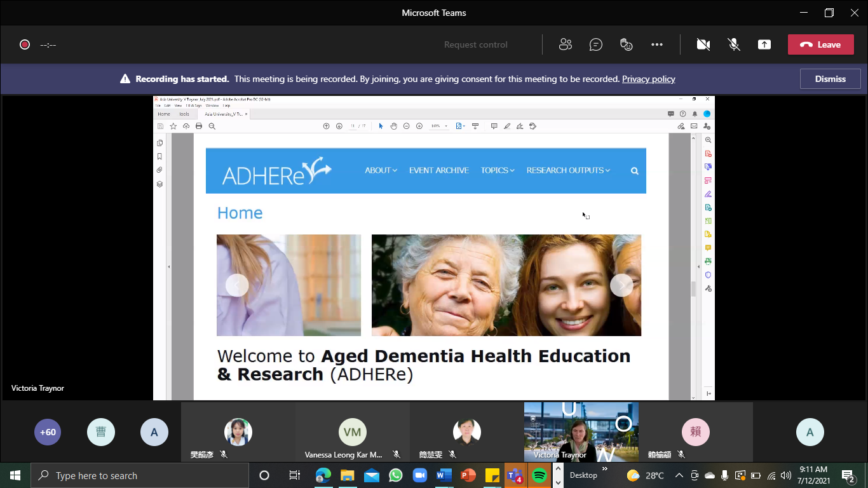
Task: Open Spotify from the taskbar
Action: click(539, 475)
